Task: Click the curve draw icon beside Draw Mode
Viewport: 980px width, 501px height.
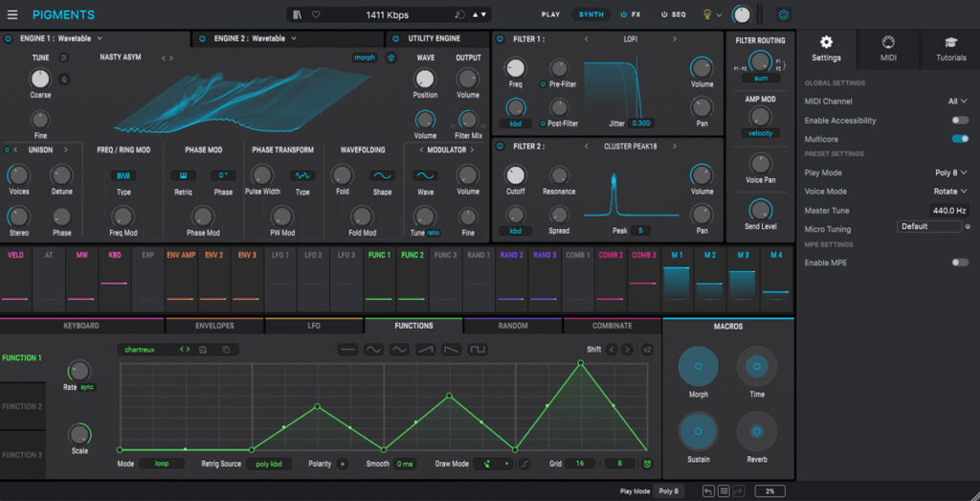Action: tap(523, 464)
